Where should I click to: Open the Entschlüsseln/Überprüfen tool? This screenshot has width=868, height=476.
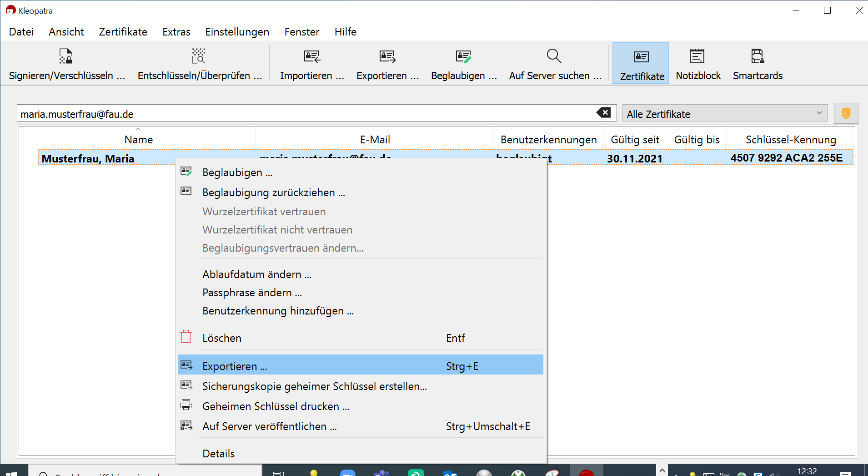(x=199, y=56)
